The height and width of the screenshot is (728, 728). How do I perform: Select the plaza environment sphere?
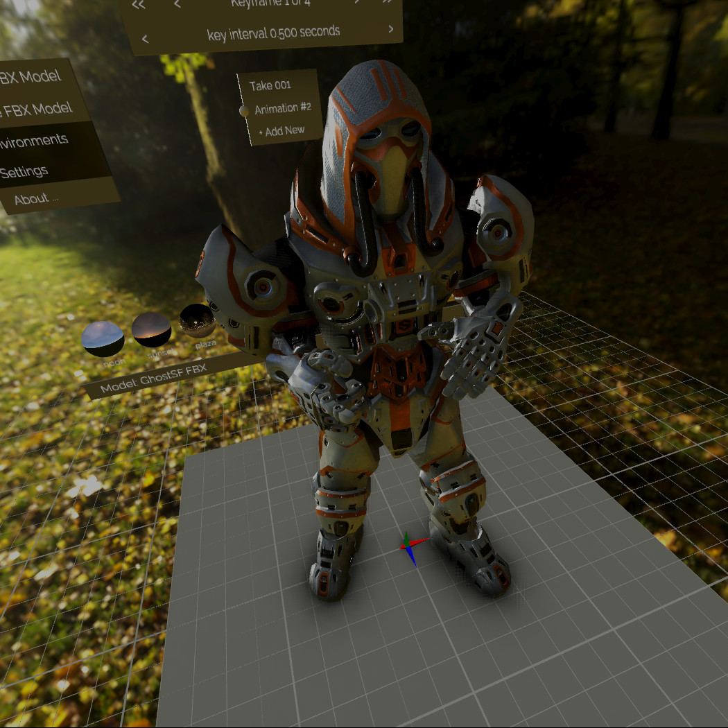coord(199,322)
